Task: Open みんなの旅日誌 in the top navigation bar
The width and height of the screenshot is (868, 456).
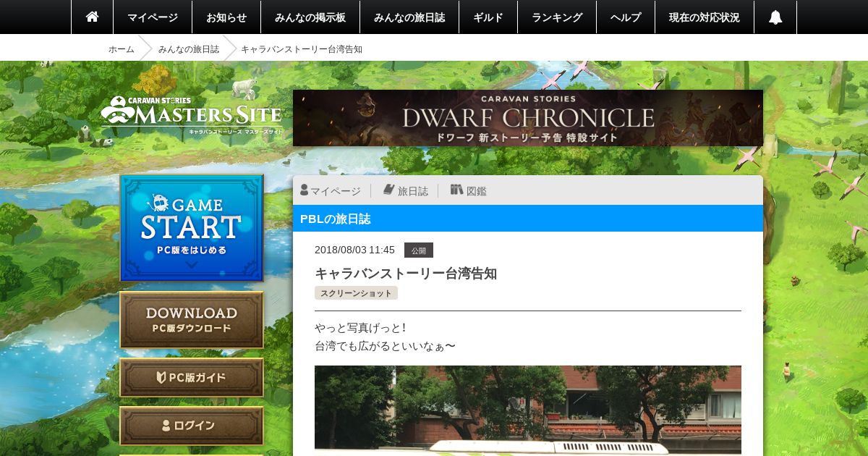Action: coord(409,17)
